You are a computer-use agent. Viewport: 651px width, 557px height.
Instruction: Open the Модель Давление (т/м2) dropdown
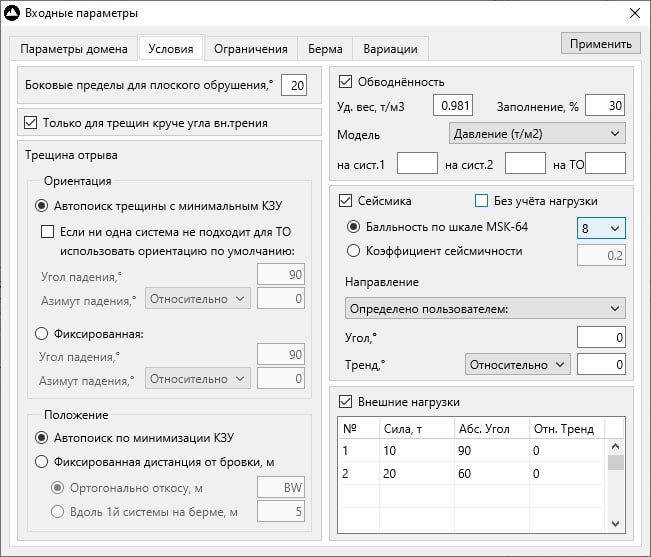(x=537, y=134)
